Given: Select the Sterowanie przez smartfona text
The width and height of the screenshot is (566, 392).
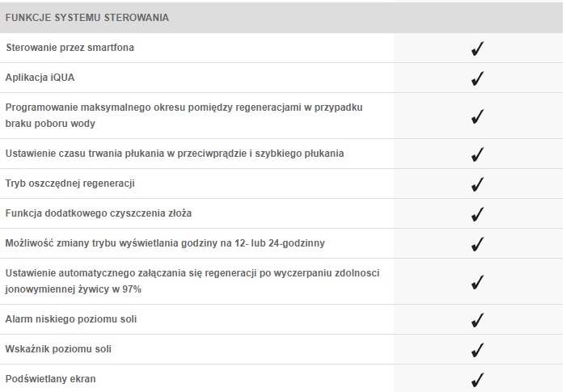Looking at the screenshot, I should click(x=70, y=48).
